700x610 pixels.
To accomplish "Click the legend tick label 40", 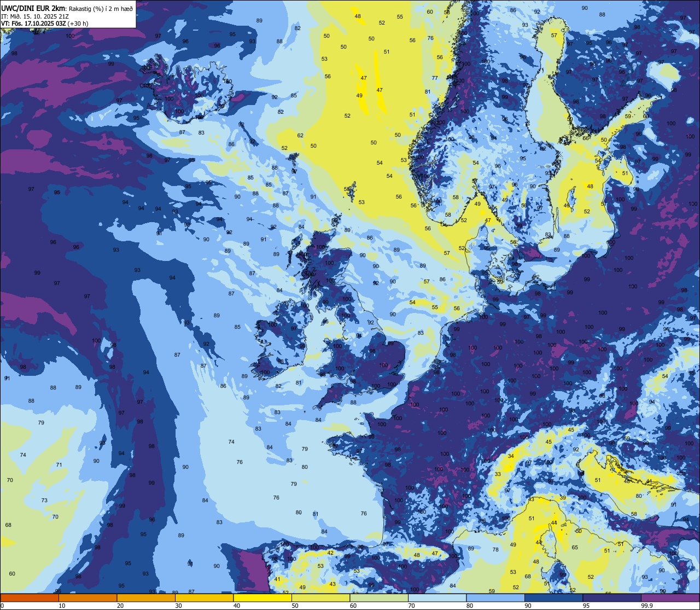I will tap(237, 606).
